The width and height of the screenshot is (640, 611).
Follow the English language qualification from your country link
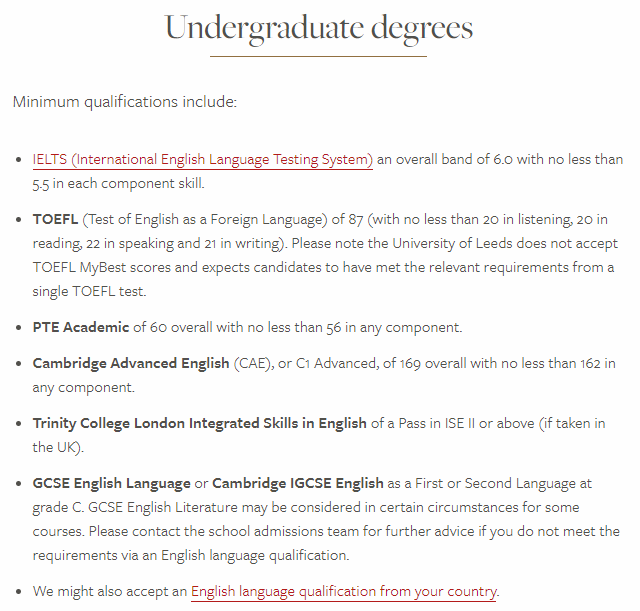344,591
